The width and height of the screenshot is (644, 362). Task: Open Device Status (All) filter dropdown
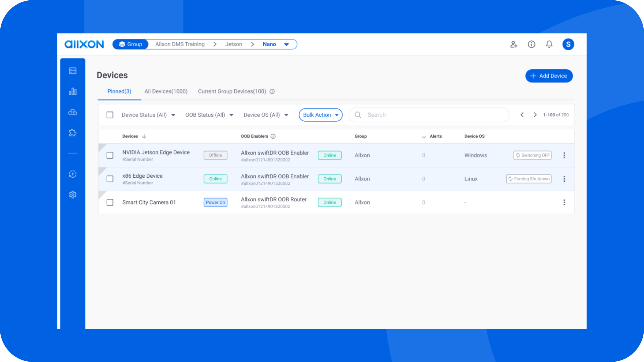click(149, 115)
